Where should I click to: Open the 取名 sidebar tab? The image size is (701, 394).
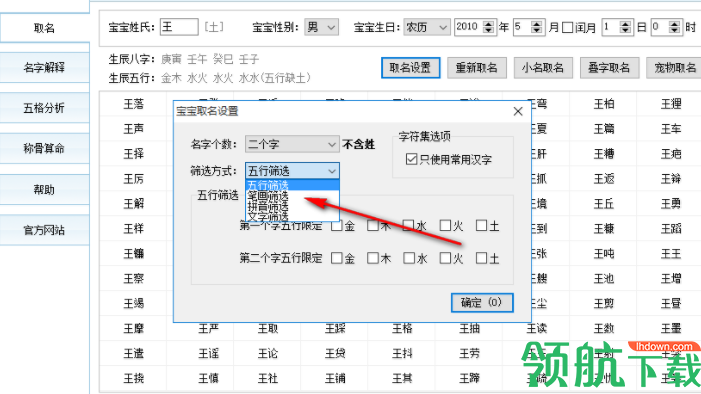[x=44, y=28]
